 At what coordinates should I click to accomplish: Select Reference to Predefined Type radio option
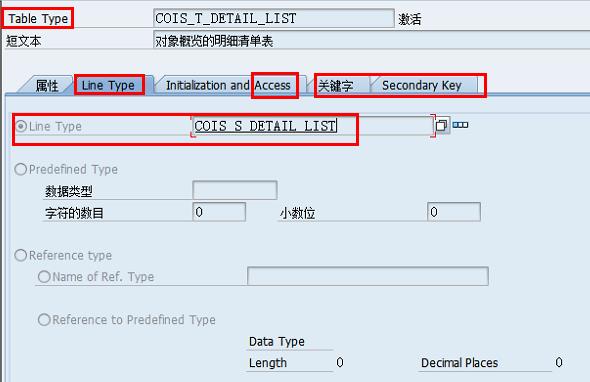click(x=44, y=320)
